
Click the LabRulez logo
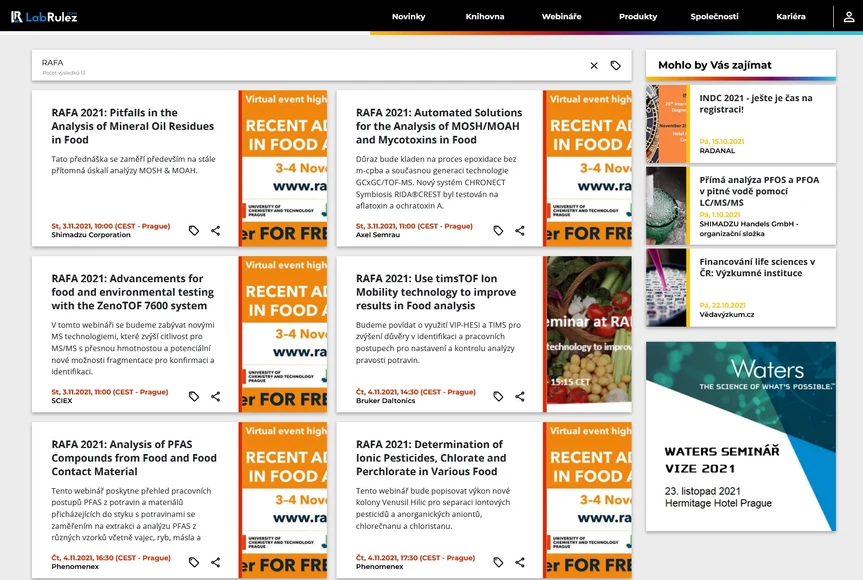click(x=44, y=17)
